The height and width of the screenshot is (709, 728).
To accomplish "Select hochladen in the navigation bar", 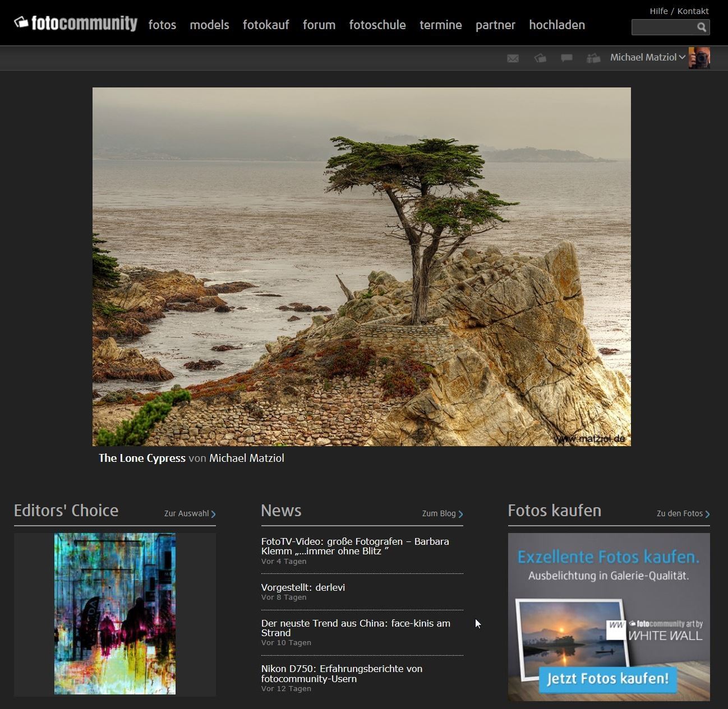I will (x=556, y=25).
